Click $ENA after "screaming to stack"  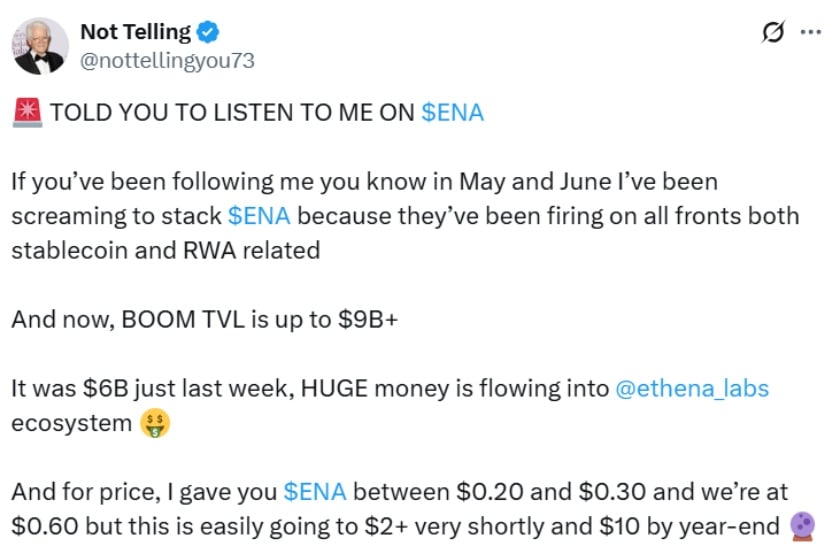[x=259, y=216]
